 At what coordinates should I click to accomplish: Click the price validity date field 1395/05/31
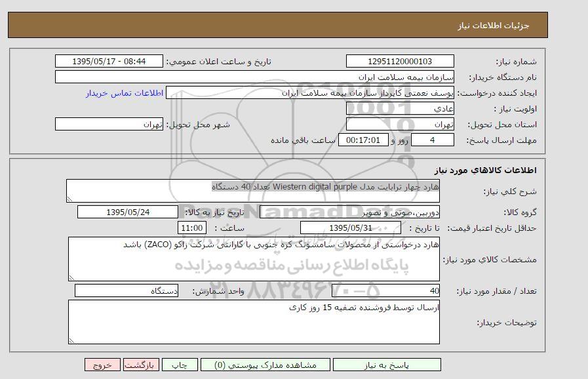[350, 228]
